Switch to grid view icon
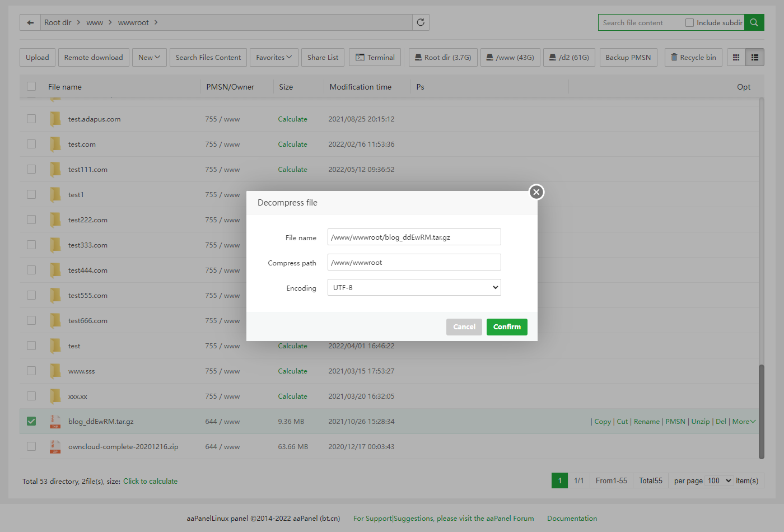This screenshot has width=784, height=532. 736,57
